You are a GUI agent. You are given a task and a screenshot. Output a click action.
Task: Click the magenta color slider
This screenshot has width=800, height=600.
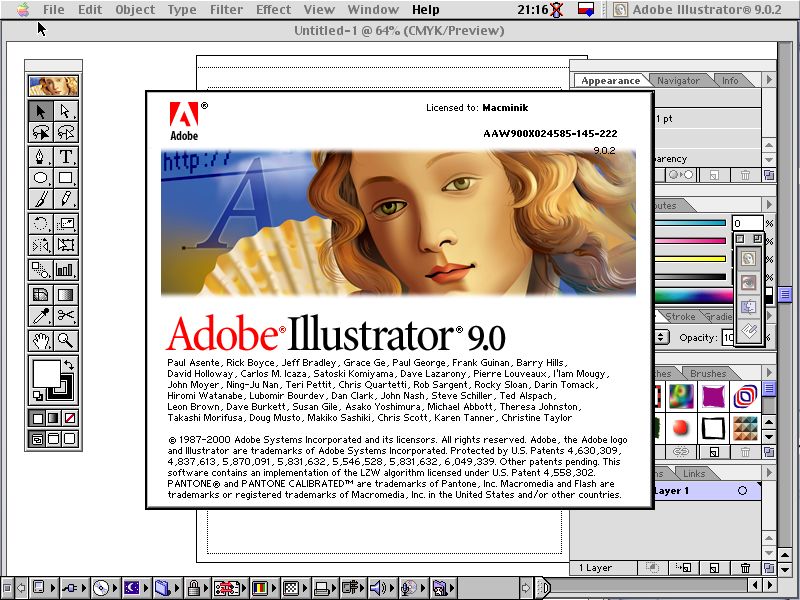(690, 241)
